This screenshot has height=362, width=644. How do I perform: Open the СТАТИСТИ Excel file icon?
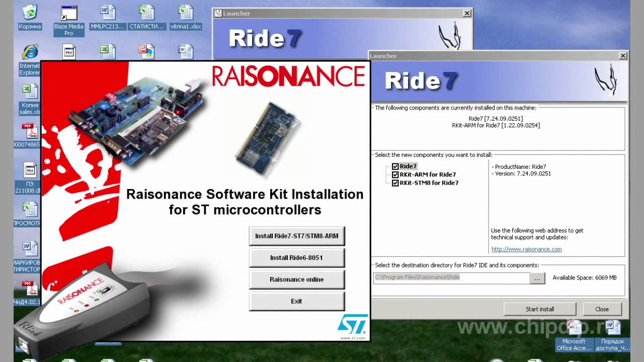click(x=146, y=17)
